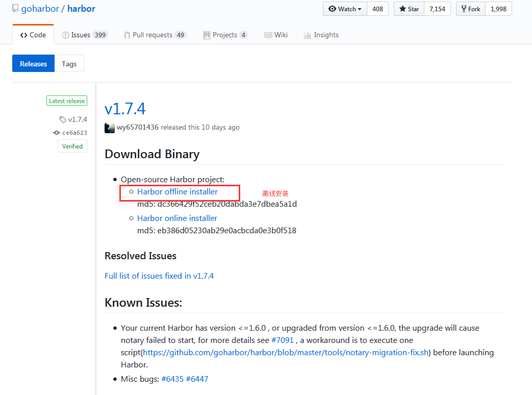
Task: Open issue #6447 link
Action: click(x=197, y=379)
